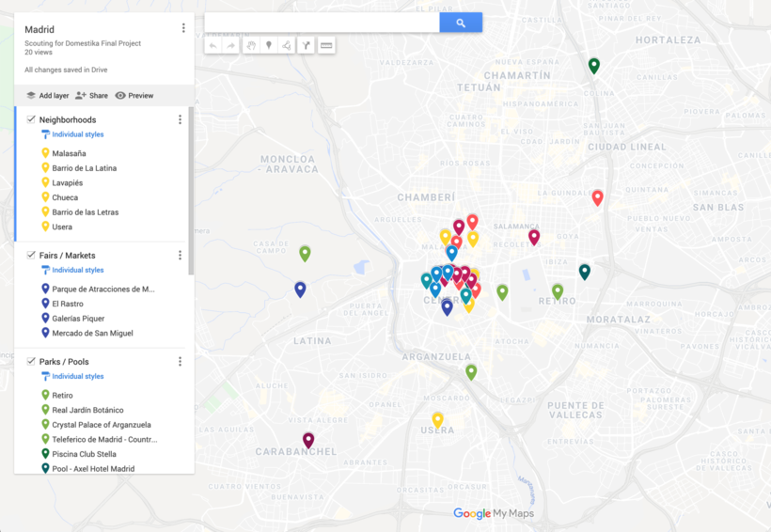Image resolution: width=771 pixels, height=532 pixels.
Task: Click the green pin in Casa de Campo
Action: click(x=305, y=253)
